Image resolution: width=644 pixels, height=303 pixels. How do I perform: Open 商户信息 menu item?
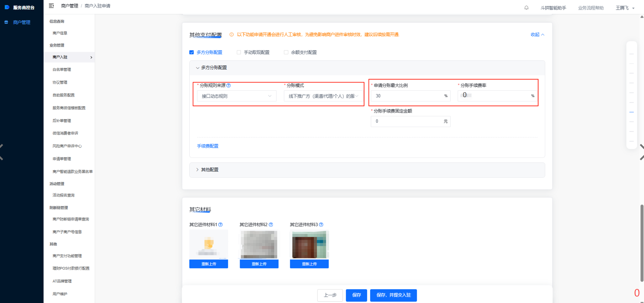tap(60, 33)
